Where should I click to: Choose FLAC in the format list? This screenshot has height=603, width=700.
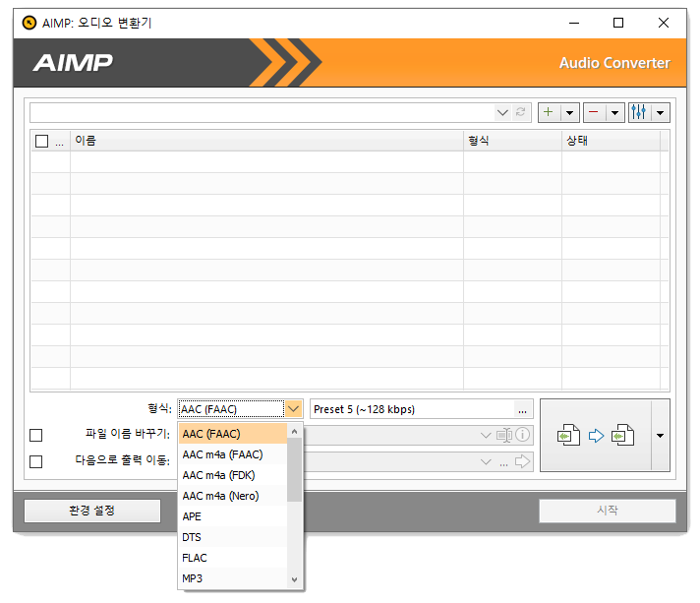233,558
